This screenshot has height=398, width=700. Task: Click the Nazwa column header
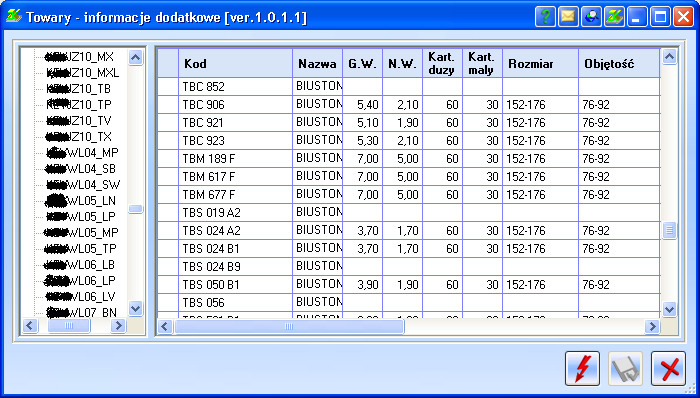click(317, 64)
